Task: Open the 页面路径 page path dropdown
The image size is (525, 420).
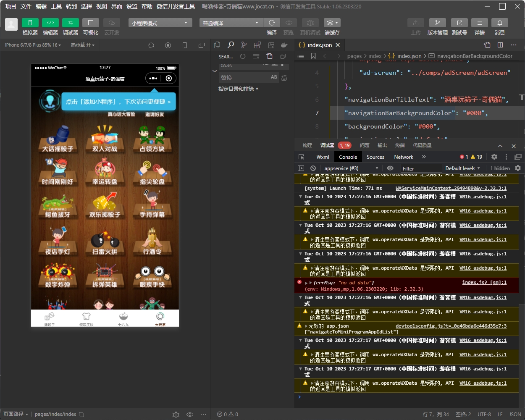Action: click(x=16, y=414)
